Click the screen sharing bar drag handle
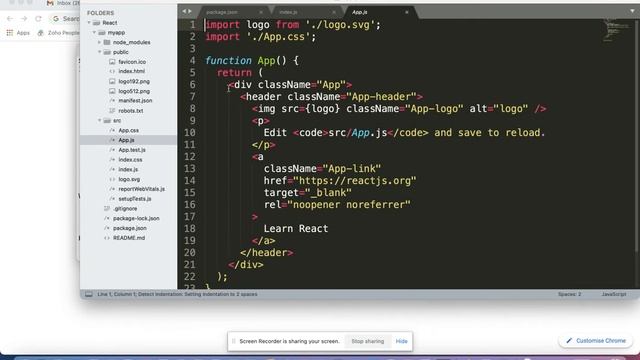This screenshot has height=360, width=640. (234, 341)
